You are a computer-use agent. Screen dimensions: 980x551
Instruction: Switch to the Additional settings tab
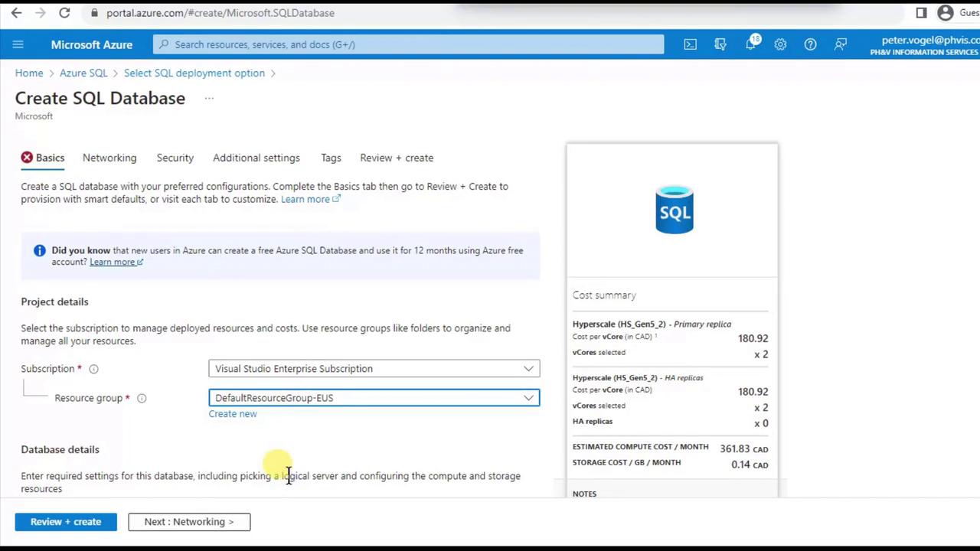coord(256,158)
